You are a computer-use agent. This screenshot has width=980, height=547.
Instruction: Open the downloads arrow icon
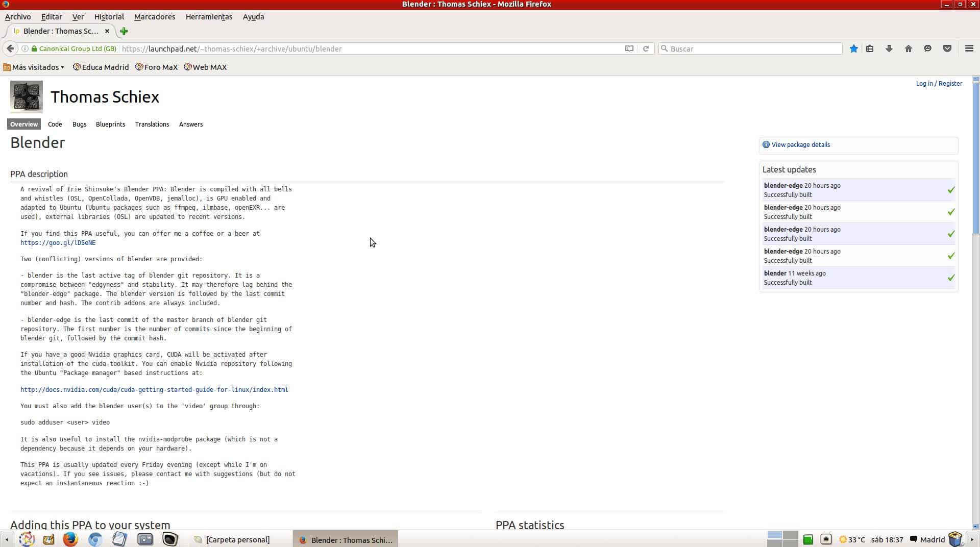click(x=889, y=48)
